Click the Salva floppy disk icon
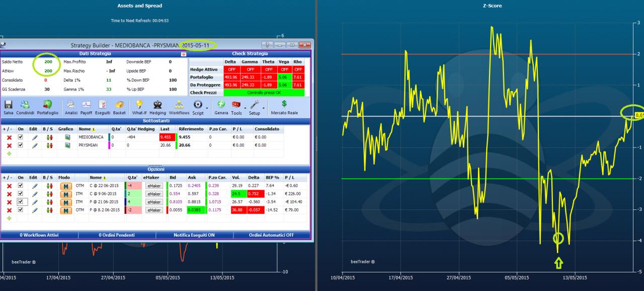The height and width of the screenshot is (291, 644). (8, 104)
